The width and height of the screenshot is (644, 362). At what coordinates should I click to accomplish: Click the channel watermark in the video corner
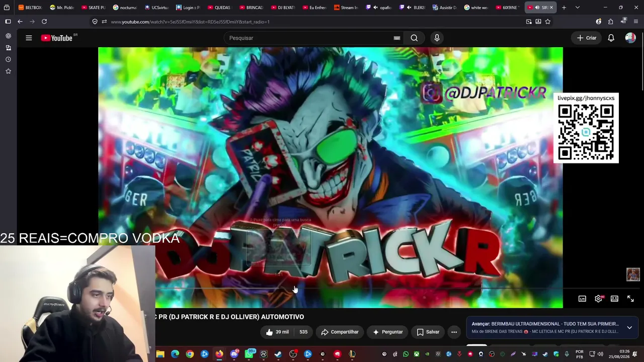tap(633, 275)
